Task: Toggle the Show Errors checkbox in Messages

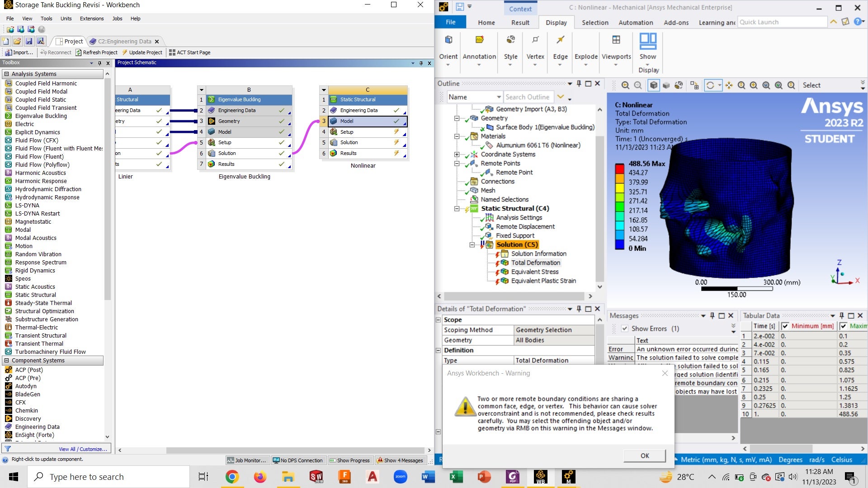Action: (x=624, y=328)
